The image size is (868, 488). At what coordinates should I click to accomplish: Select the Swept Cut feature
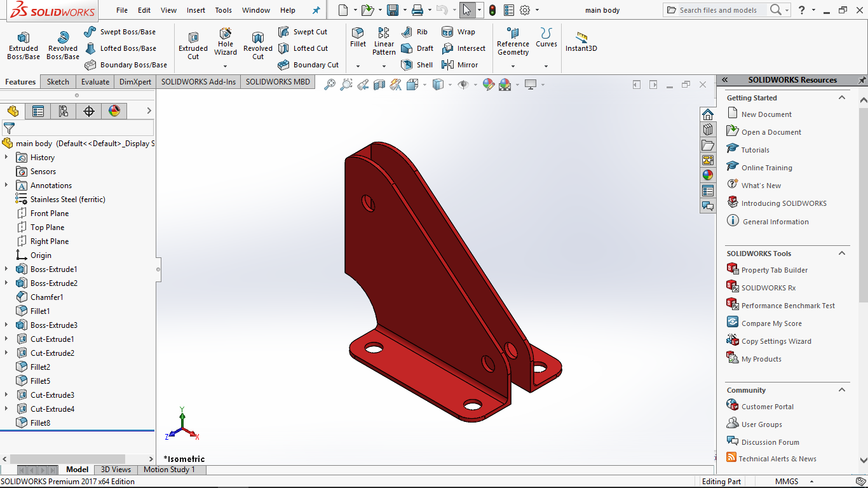point(302,32)
